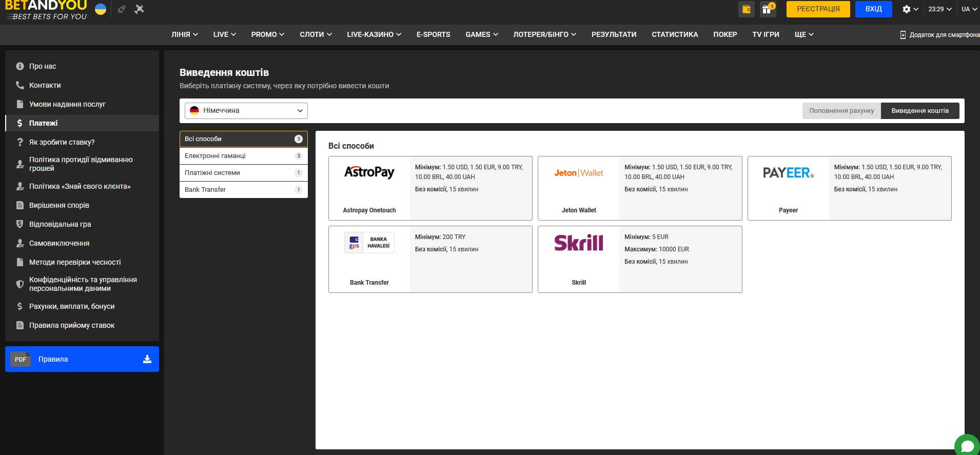Screen dimensions: 980x455
Task: Choose the Payeer method label
Action: coord(788,210)
